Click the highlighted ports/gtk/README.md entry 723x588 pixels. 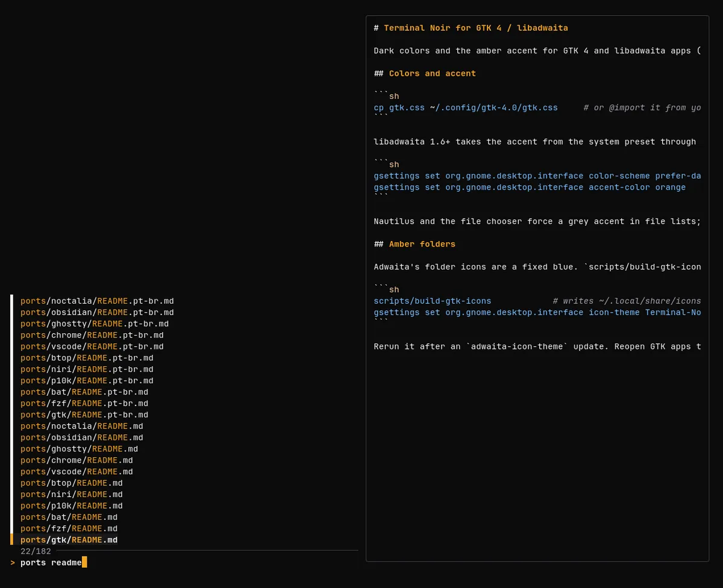(69, 540)
